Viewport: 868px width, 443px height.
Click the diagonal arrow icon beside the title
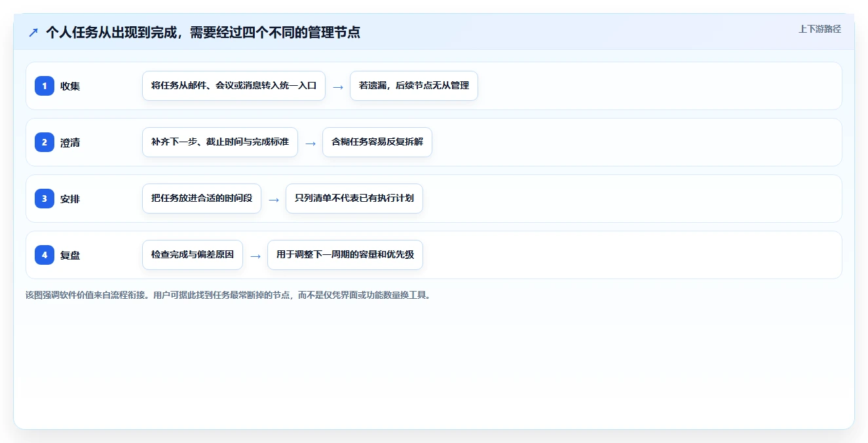click(x=33, y=32)
